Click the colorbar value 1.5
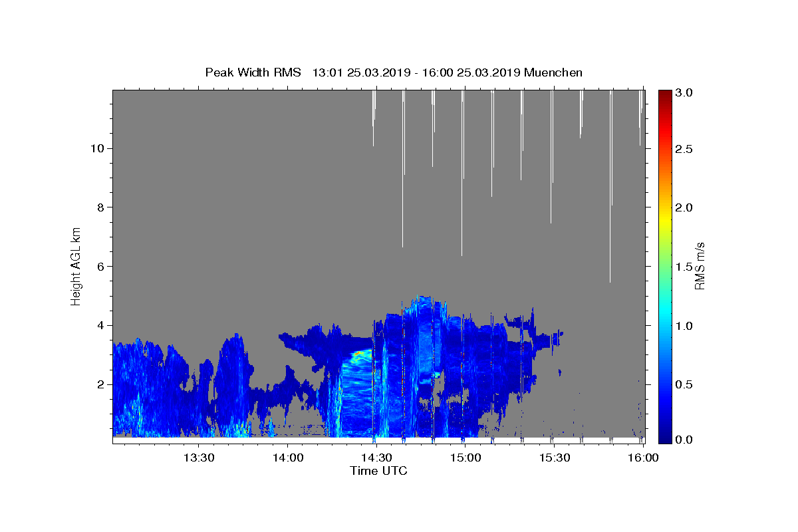The width and height of the screenshot is (798, 532). pyautogui.click(x=684, y=267)
